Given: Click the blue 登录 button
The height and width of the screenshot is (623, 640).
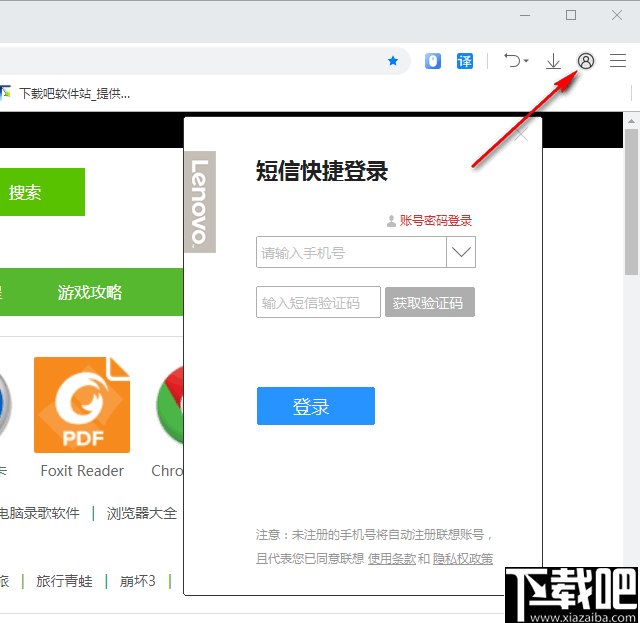Looking at the screenshot, I should coord(316,406).
